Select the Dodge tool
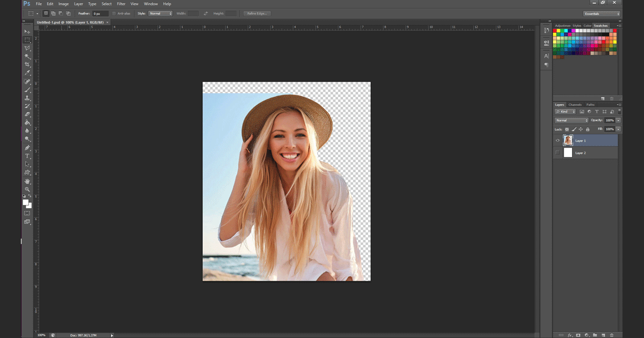The width and height of the screenshot is (644, 338). tap(27, 138)
